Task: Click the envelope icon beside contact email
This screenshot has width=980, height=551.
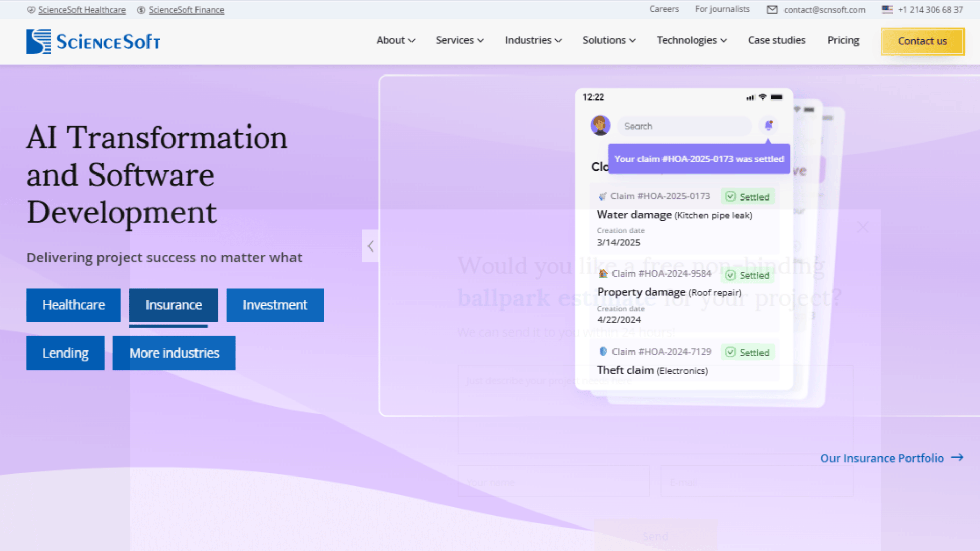Action: click(x=772, y=10)
